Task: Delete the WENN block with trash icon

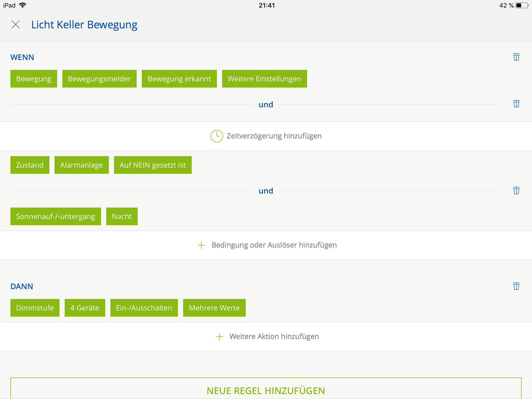Action: (516, 57)
